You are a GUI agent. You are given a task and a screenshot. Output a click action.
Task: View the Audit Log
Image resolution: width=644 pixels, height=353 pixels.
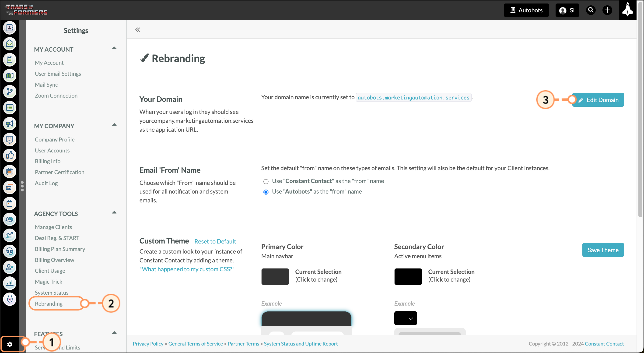pyautogui.click(x=46, y=183)
